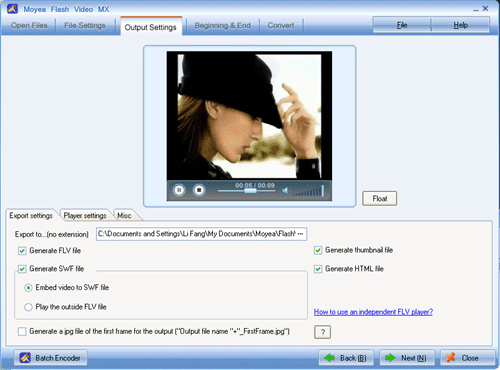500x370 pixels.
Task: Switch to Player settings tab
Action: pyautogui.click(x=85, y=216)
